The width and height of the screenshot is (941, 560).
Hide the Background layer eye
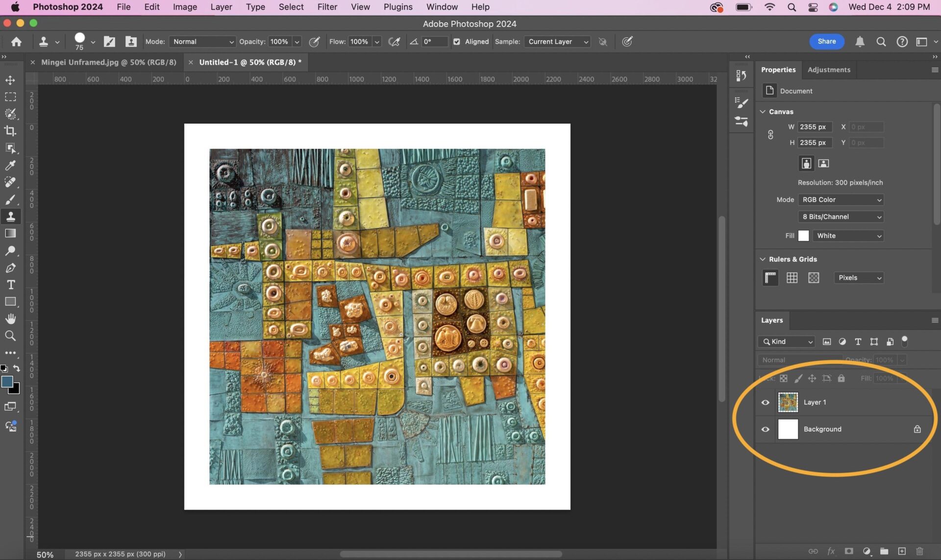[x=765, y=429]
